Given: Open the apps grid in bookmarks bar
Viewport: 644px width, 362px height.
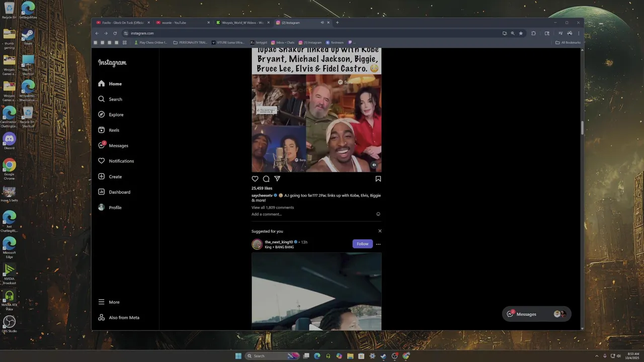Looking at the screenshot, I should coord(125,42).
